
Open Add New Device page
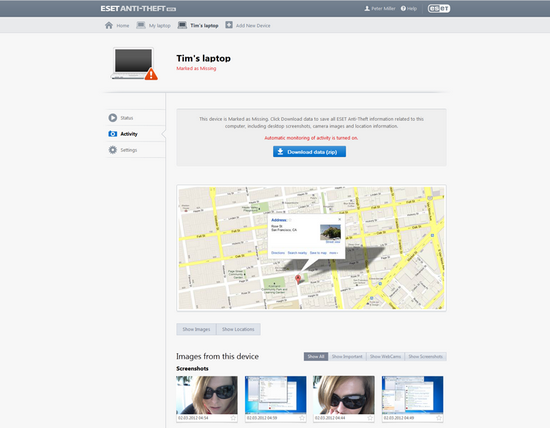248,26
